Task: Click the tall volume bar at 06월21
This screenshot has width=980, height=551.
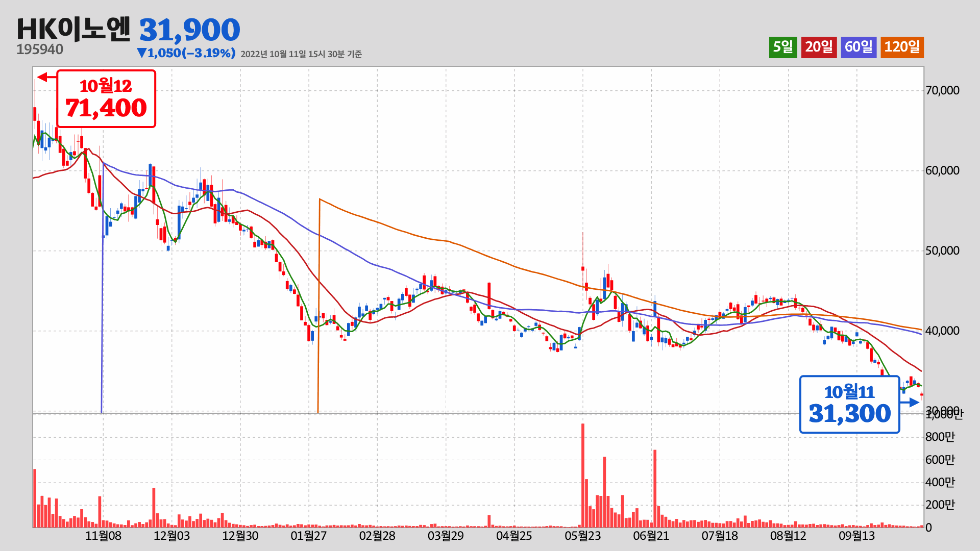Action: [655, 489]
